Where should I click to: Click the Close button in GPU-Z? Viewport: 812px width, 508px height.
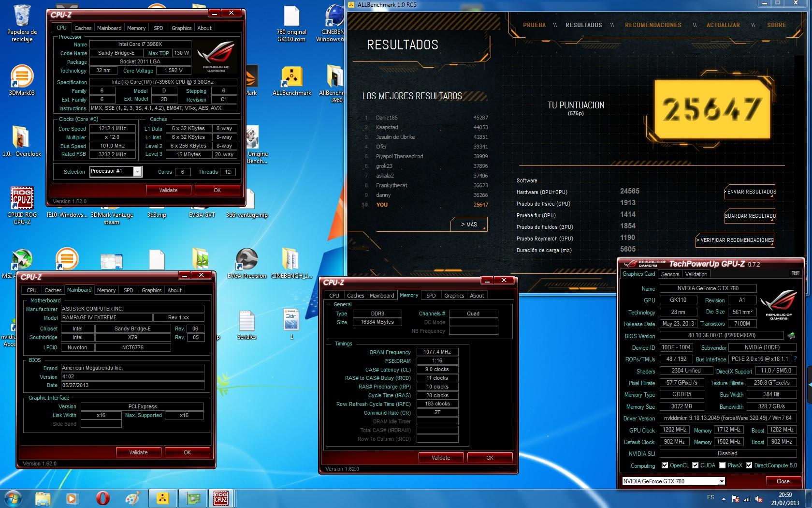pyautogui.click(x=783, y=481)
